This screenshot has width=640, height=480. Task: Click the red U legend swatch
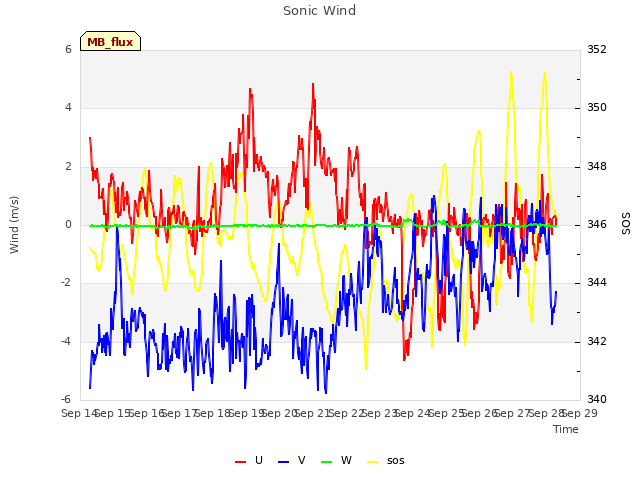(240, 462)
